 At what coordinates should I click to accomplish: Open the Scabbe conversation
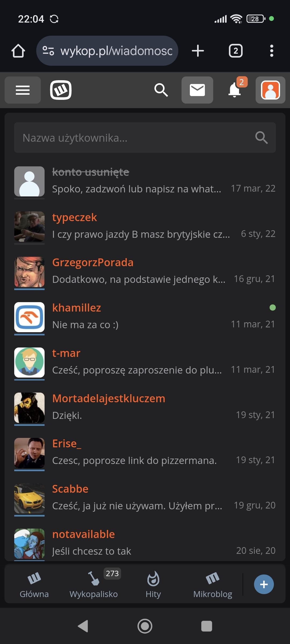click(145, 498)
